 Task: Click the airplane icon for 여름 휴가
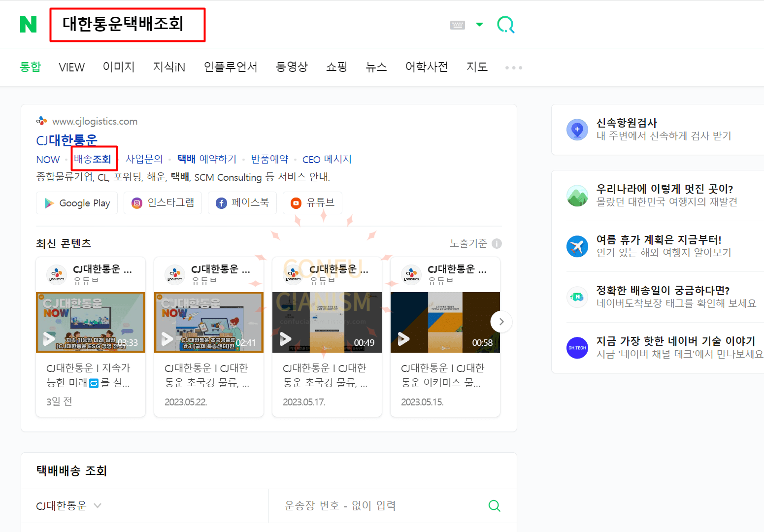click(577, 246)
